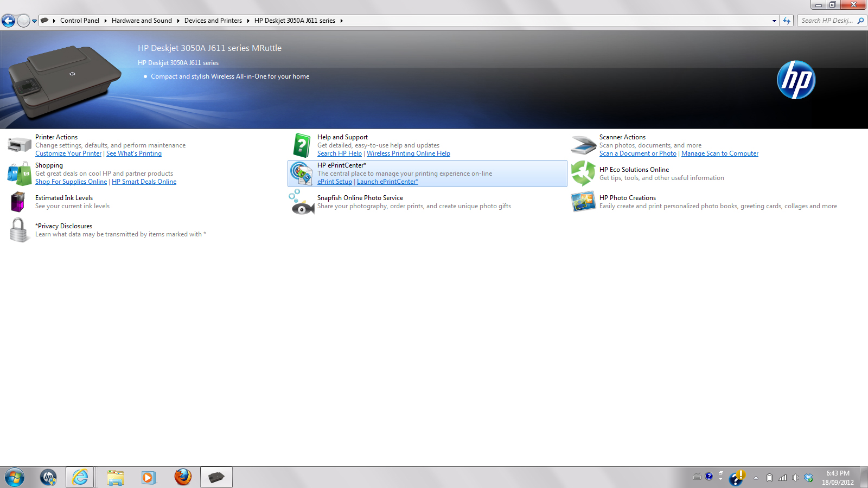Expand the arrow after HP Deskjet 3050A breadcrumb
The image size is (868, 488).
(x=341, y=21)
